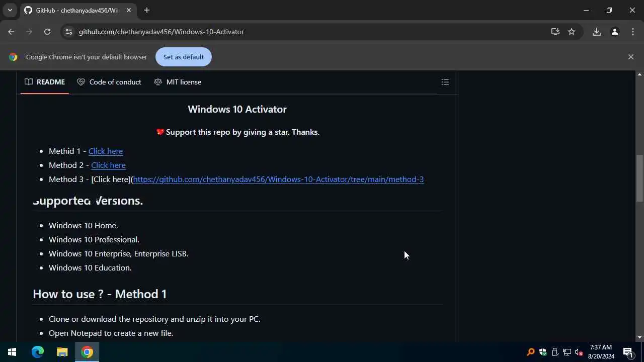Viewport: 644px width, 362px height.
Task: Click Set as default button
Action: (184, 57)
